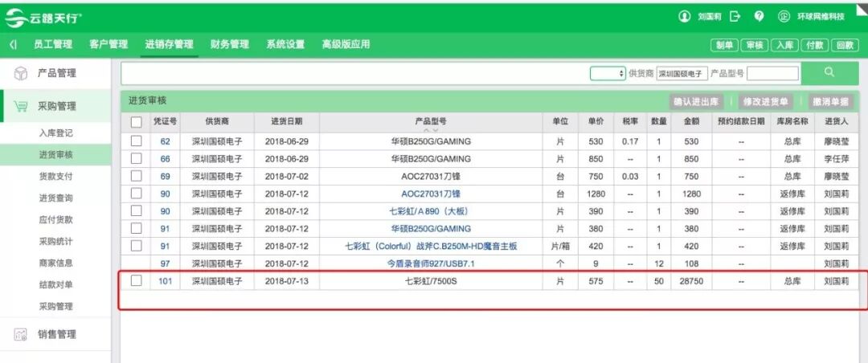Click the 刘国莉 username in header
This screenshot has height=363, width=868.
pos(709,17)
